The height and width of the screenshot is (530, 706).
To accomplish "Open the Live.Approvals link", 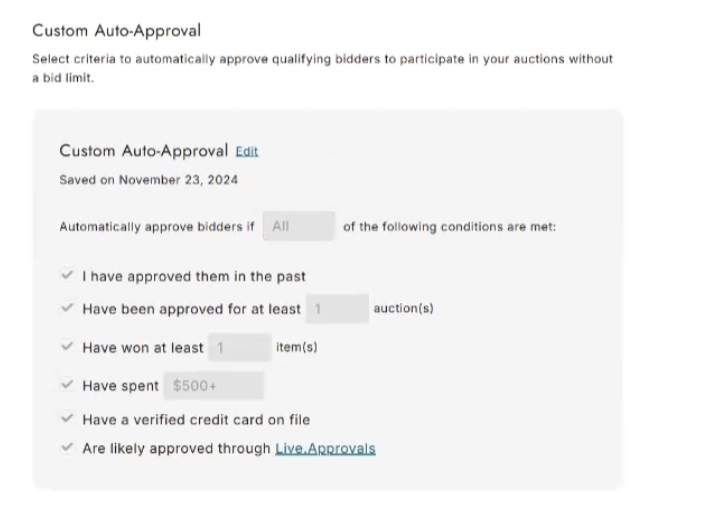I will (325, 448).
